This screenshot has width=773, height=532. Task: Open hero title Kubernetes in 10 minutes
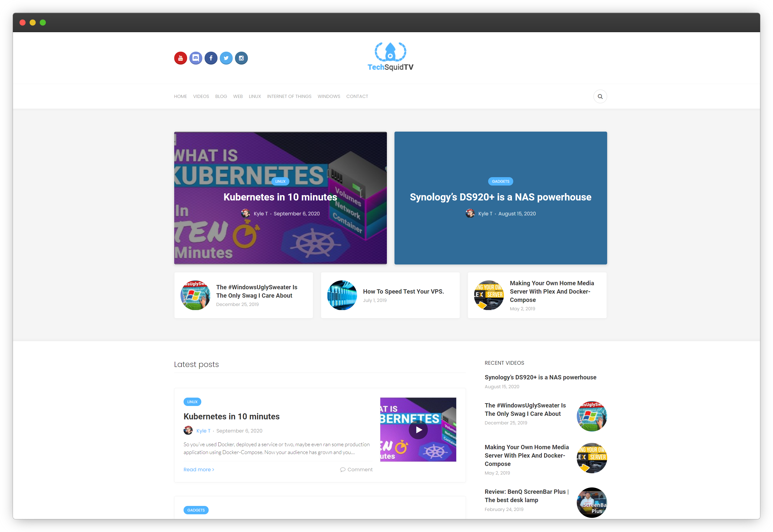280,197
